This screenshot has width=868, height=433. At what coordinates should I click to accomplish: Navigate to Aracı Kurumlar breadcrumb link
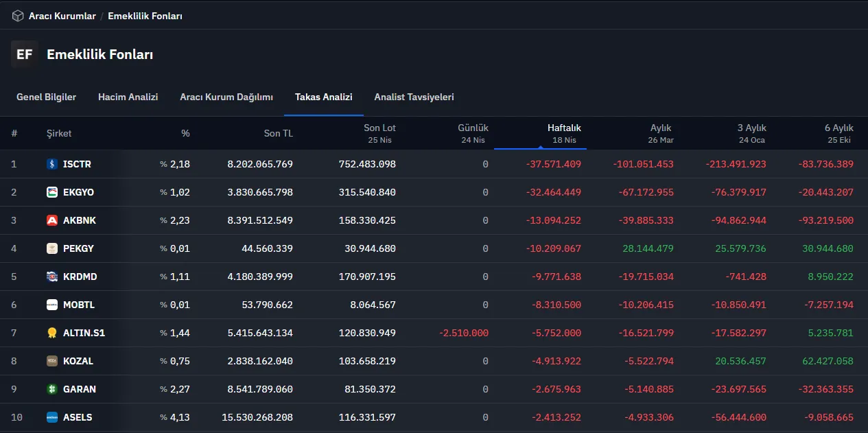(x=62, y=16)
